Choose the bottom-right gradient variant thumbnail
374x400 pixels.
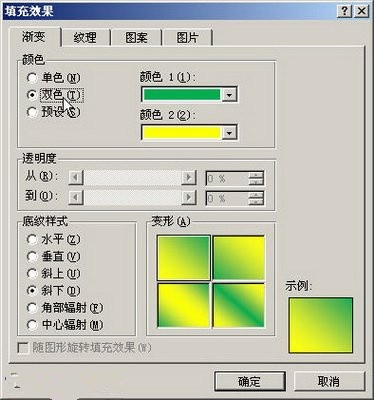pos(239,305)
